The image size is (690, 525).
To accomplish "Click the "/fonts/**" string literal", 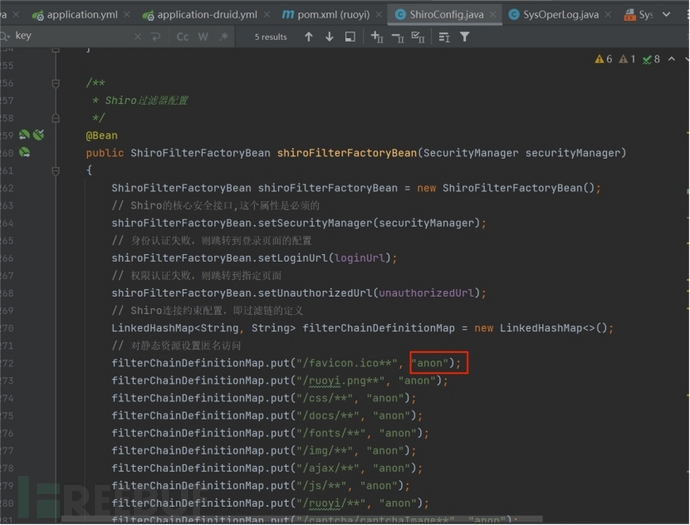I will pos(331,433).
